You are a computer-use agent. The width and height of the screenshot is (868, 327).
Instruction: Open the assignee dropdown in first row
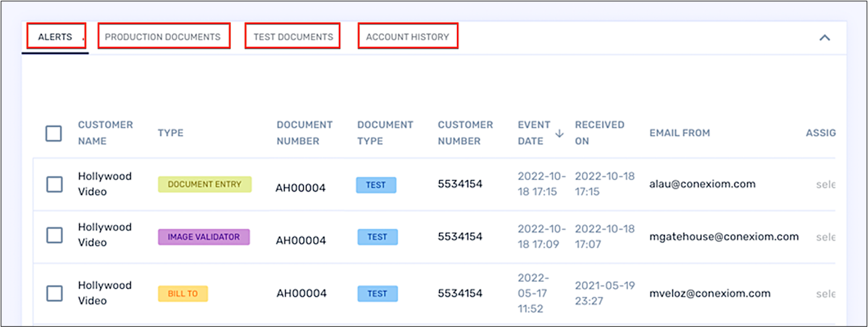click(825, 184)
